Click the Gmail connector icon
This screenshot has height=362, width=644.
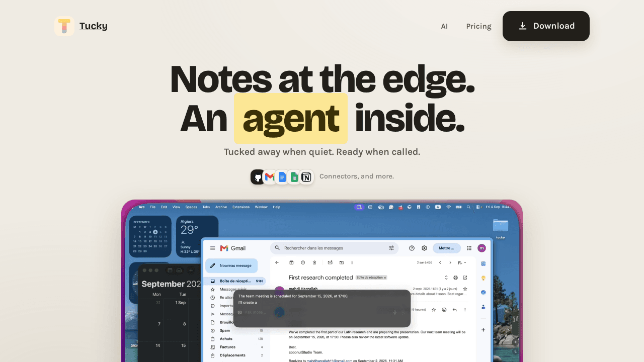tap(270, 177)
